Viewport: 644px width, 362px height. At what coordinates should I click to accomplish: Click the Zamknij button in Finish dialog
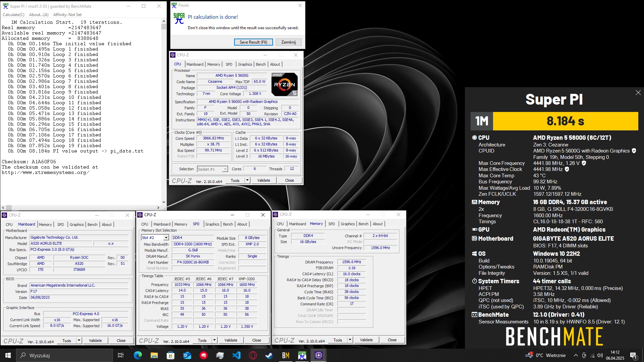(x=288, y=42)
